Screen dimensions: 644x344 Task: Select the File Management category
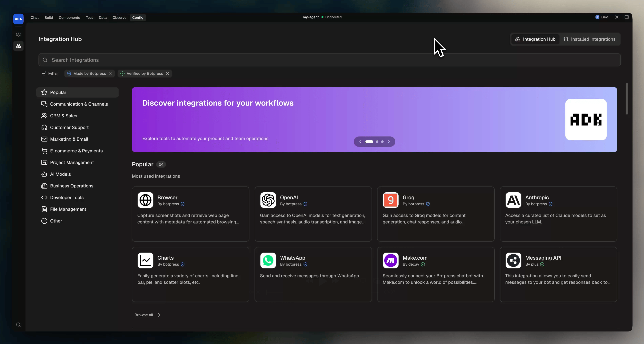pos(78,209)
